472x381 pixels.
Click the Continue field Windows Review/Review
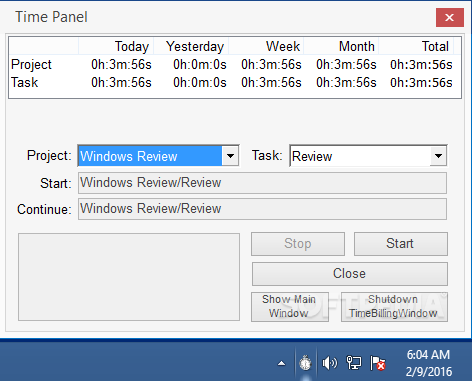[x=262, y=209]
